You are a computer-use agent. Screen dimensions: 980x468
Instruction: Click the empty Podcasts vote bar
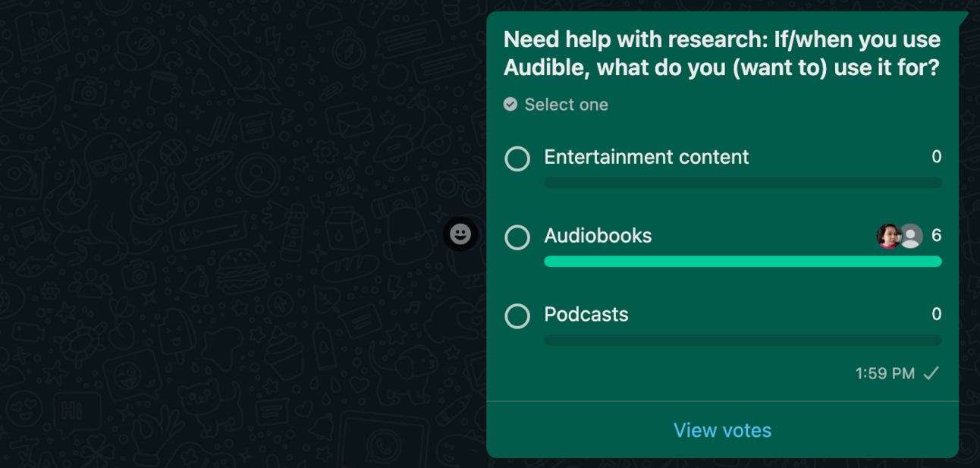[x=743, y=341]
